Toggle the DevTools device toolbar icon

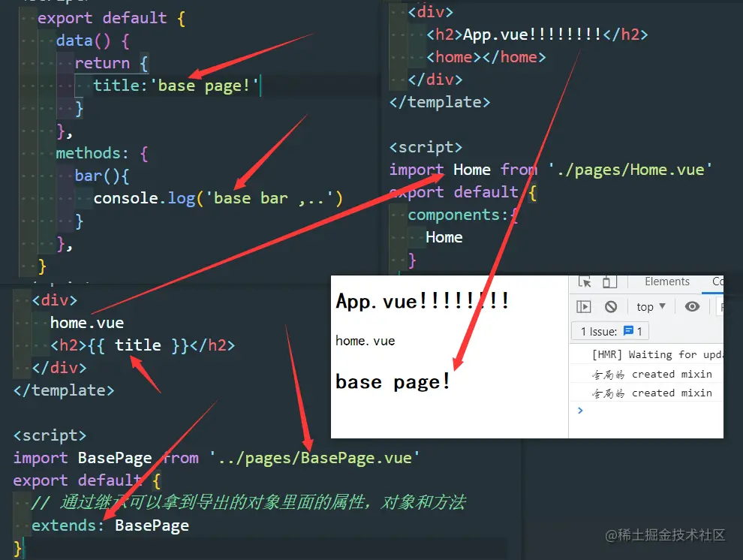[609, 282]
